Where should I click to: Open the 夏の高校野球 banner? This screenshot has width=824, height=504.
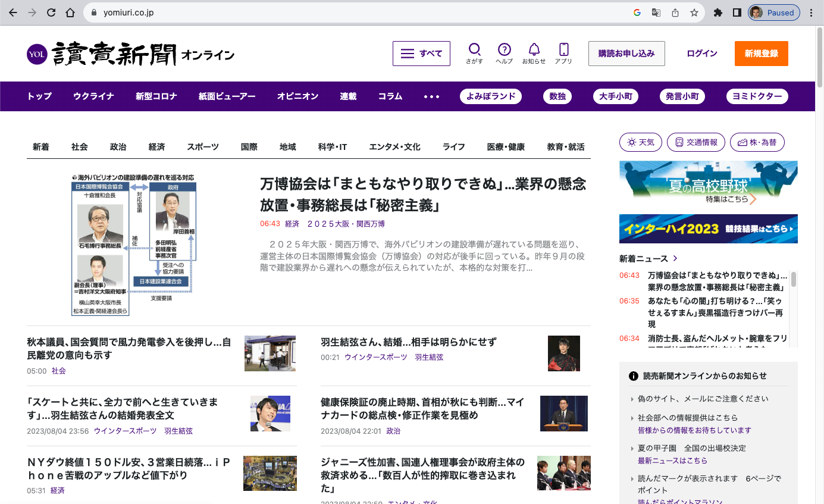[709, 184]
